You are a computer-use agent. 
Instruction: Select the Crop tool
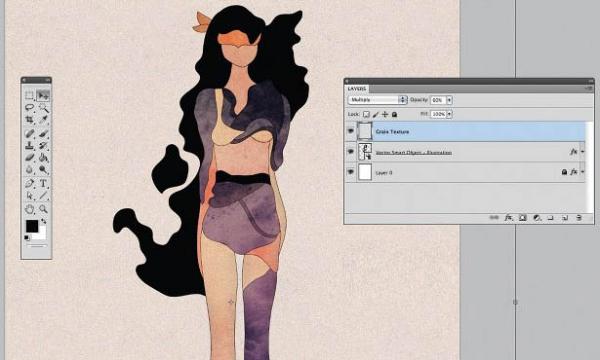point(29,120)
